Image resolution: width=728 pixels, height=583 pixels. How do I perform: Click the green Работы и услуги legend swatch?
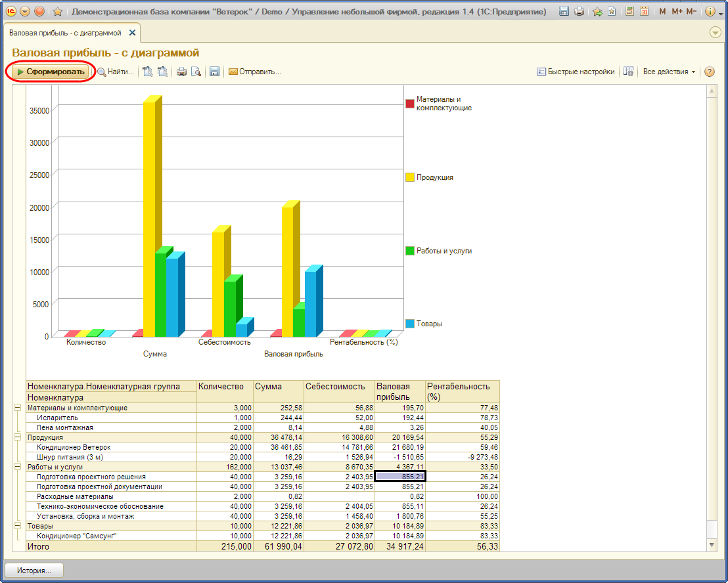tap(410, 251)
